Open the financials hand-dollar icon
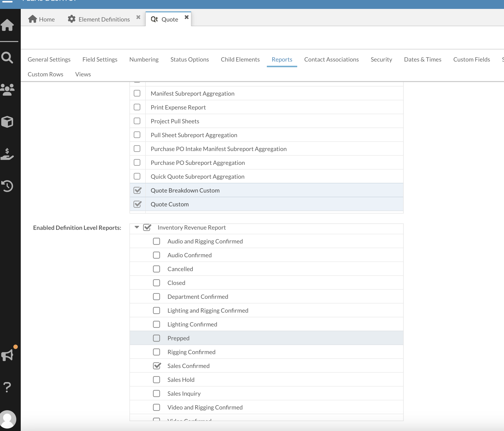Viewport: 504px width, 431px height. pos(7,154)
